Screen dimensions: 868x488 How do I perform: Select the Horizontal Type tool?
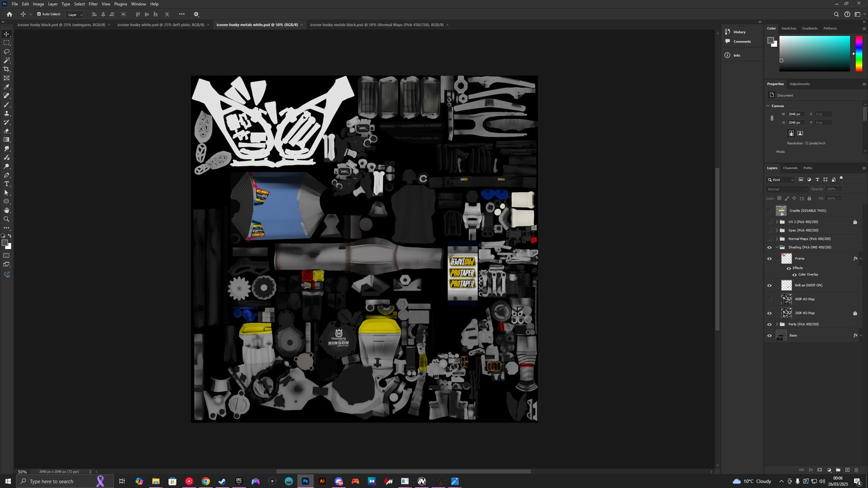(7, 184)
